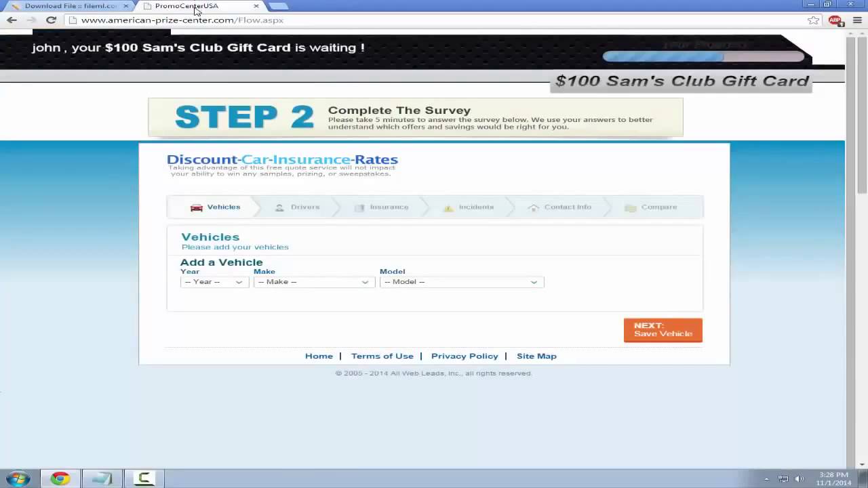Click the taskbar clock showing 3:28 PM
Viewport: 868px width, 488px height.
[833, 479]
